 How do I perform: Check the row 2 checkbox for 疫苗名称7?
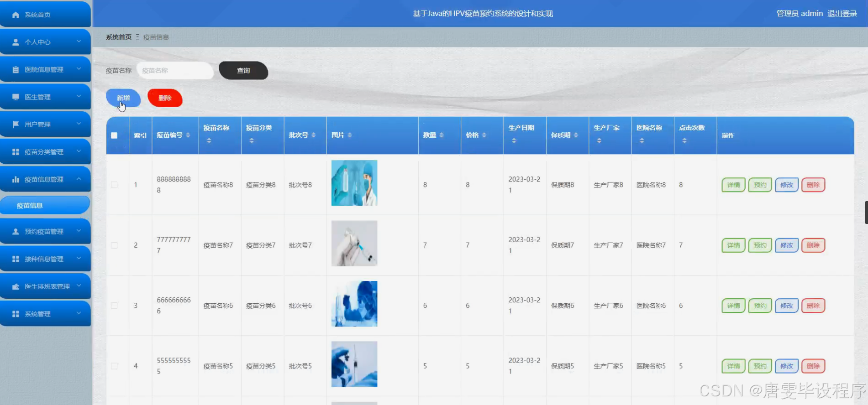(x=114, y=245)
